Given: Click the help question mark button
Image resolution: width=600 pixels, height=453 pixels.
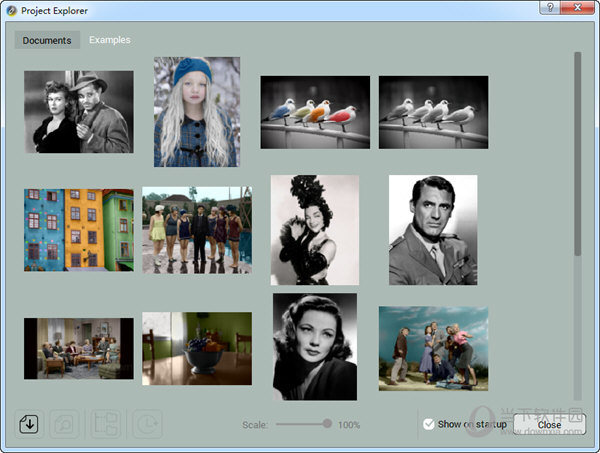Looking at the screenshot, I should 550,8.
